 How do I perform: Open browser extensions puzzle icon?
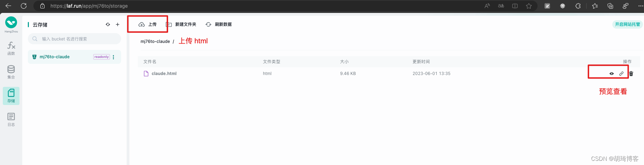578,6
